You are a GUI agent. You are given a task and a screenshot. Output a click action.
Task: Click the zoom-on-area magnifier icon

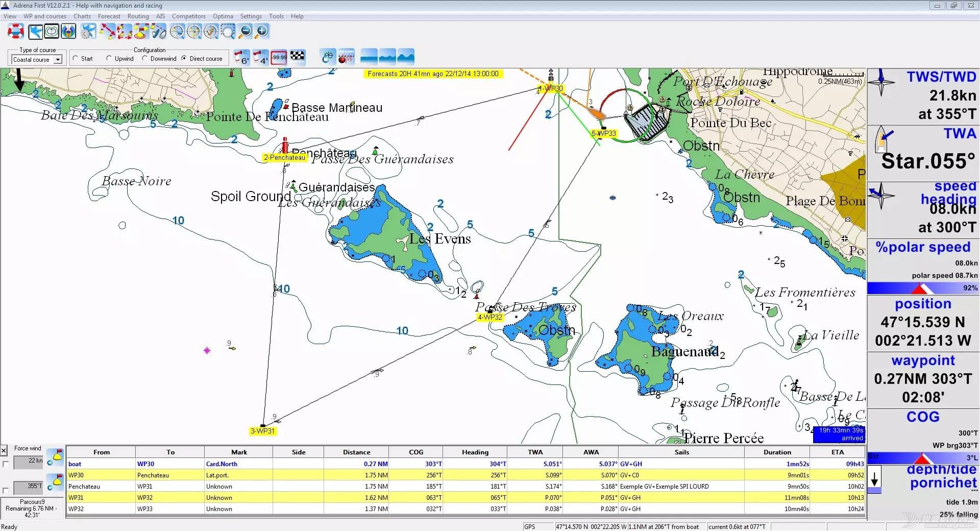pyautogui.click(x=177, y=32)
